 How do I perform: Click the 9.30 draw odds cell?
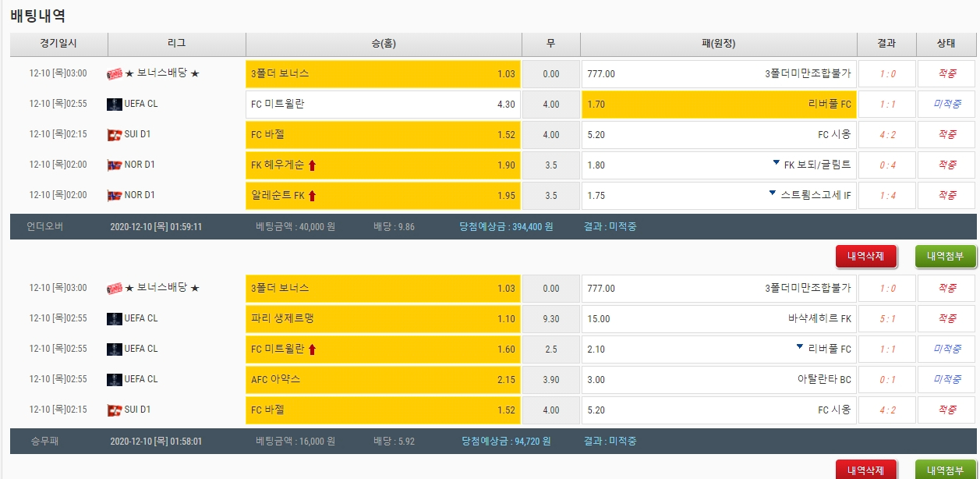[x=550, y=318]
